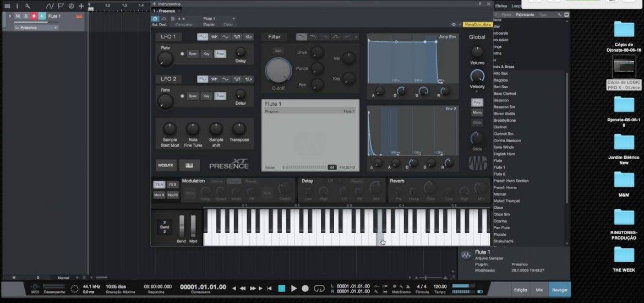644x303 pixels.
Task: Switch to the Mix view tab
Action: [x=538, y=289]
